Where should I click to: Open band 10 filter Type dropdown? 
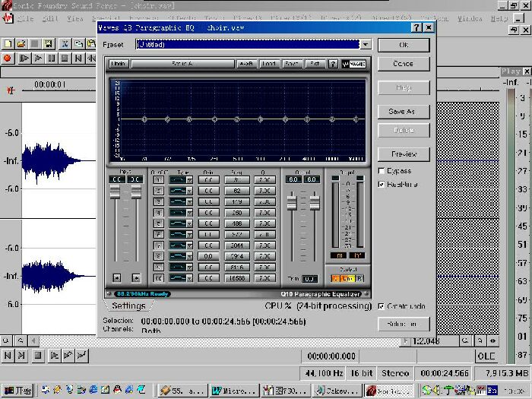coord(190,278)
